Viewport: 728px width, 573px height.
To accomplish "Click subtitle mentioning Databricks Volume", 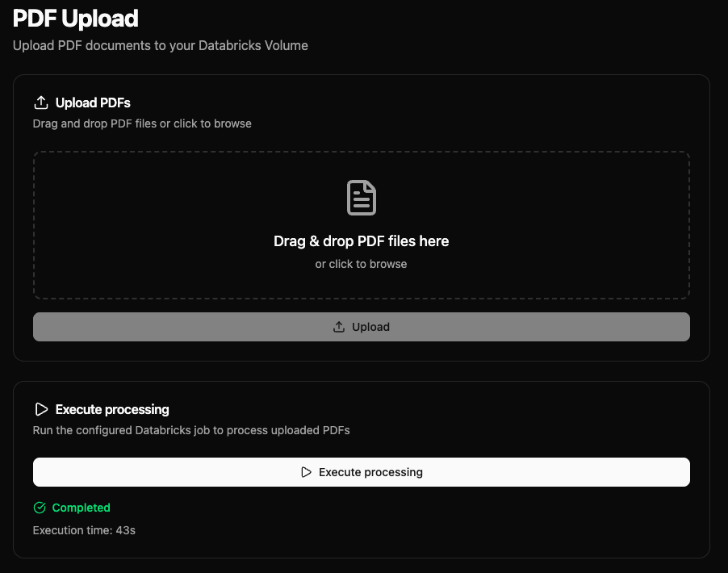I will tap(160, 45).
